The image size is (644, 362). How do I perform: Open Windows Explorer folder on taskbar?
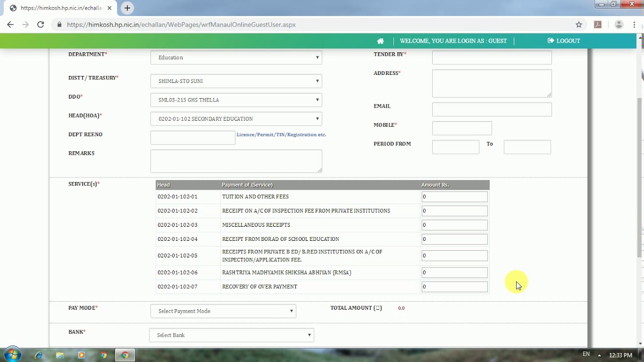pos(60,355)
